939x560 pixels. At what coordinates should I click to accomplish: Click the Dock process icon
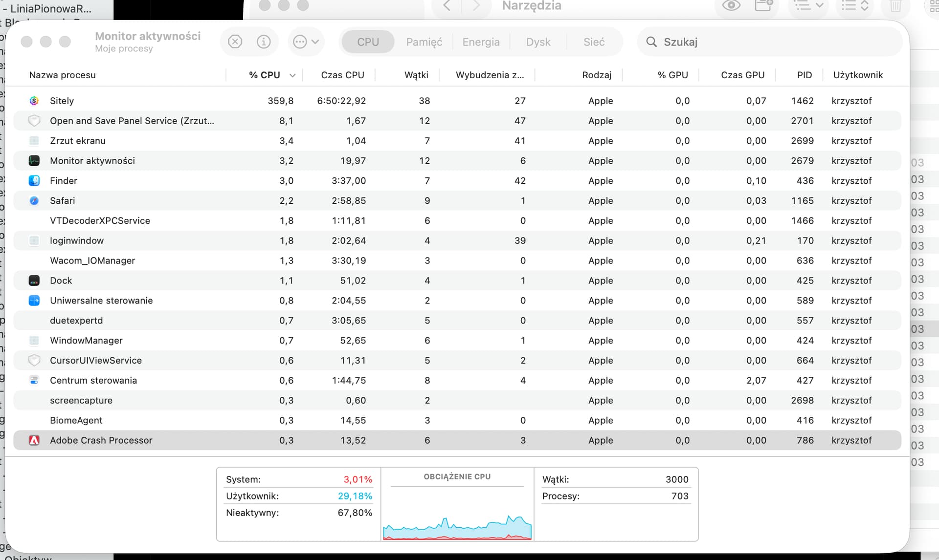(34, 280)
